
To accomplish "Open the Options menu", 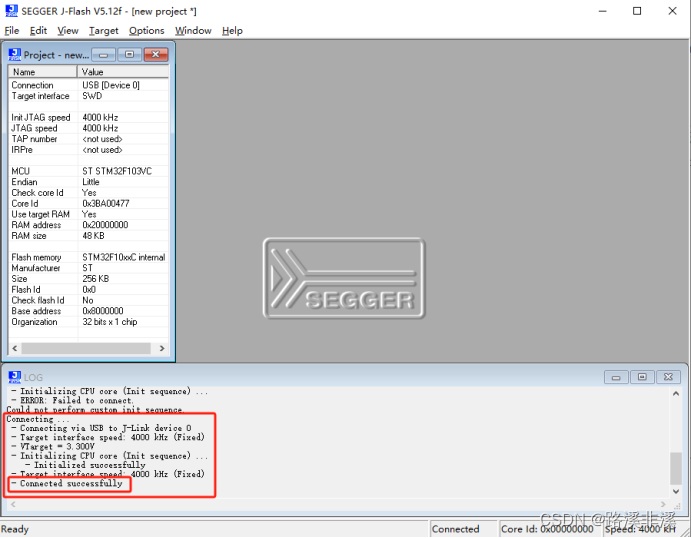I will pos(147,30).
